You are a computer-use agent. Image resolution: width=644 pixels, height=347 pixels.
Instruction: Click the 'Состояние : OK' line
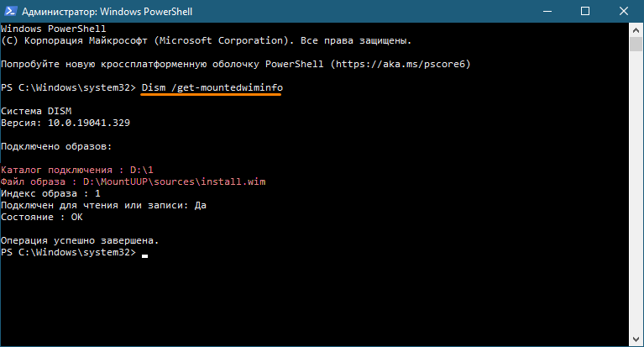click(x=42, y=217)
